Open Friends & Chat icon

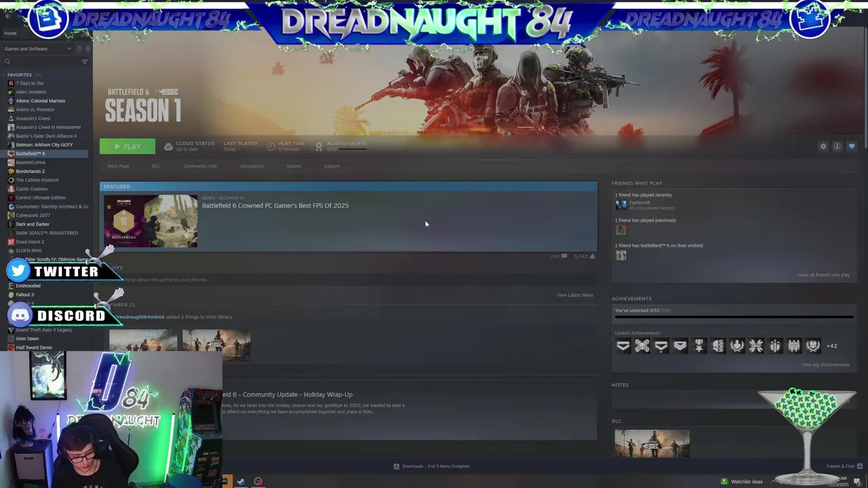pyautogui.click(x=860, y=466)
